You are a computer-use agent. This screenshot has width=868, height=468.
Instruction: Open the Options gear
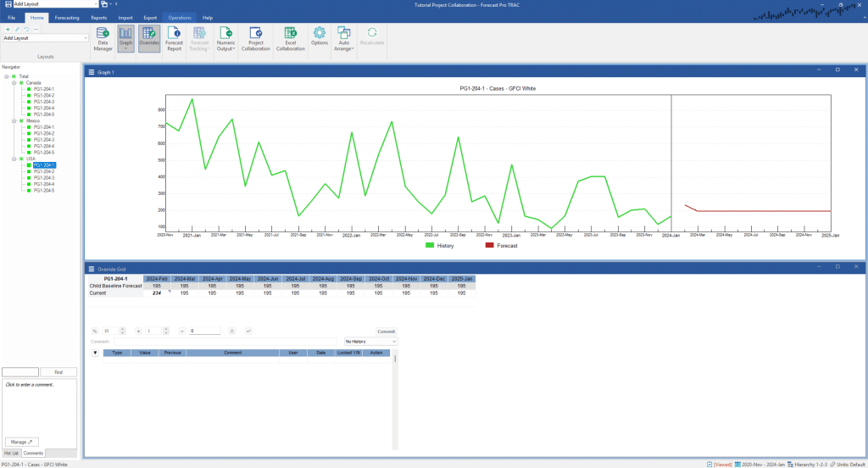tap(320, 36)
